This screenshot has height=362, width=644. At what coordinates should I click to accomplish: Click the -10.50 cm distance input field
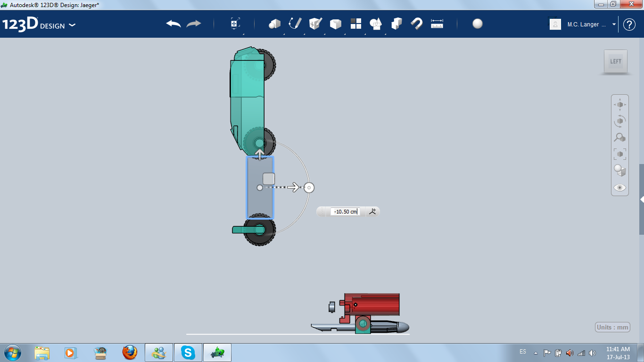click(x=346, y=212)
